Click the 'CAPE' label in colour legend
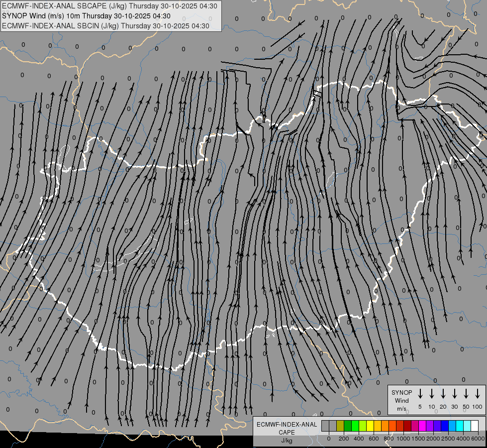The image size is (487, 448). coord(287,433)
